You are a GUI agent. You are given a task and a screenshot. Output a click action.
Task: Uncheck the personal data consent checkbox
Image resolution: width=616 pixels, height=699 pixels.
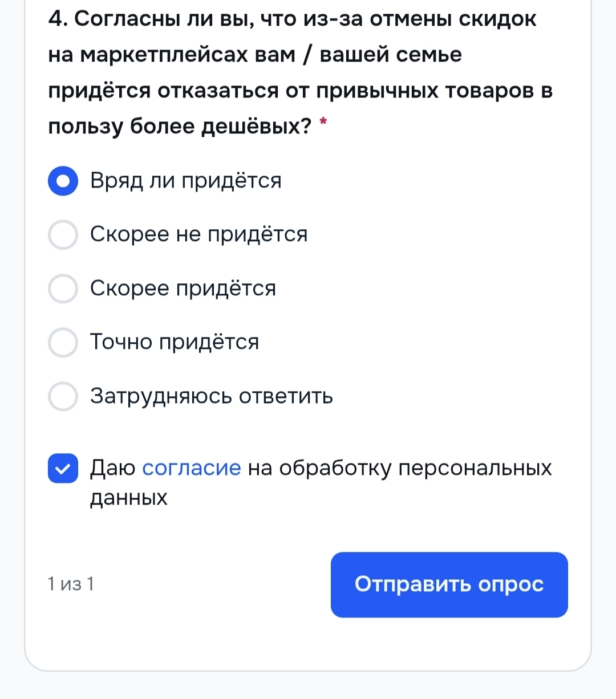[x=63, y=468]
